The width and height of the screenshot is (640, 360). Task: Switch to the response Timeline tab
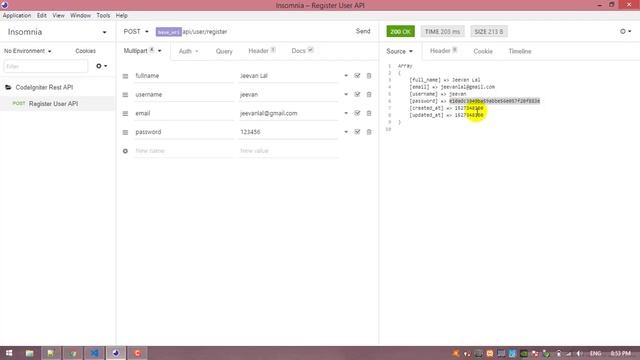pyautogui.click(x=520, y=51)
